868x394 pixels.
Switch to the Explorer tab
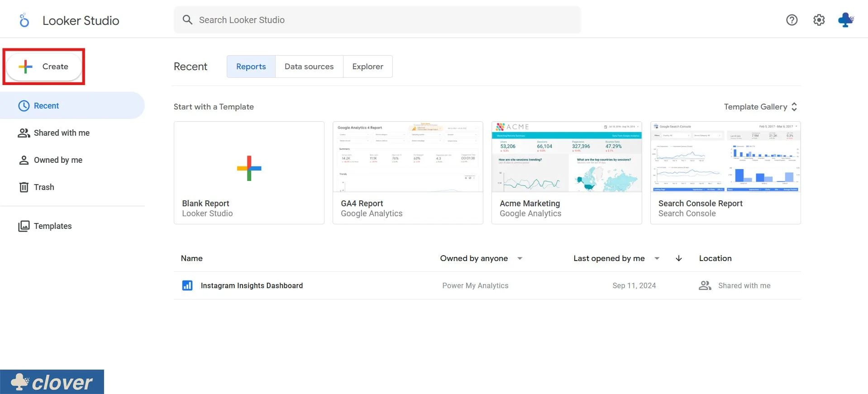(x=368, y=66)
